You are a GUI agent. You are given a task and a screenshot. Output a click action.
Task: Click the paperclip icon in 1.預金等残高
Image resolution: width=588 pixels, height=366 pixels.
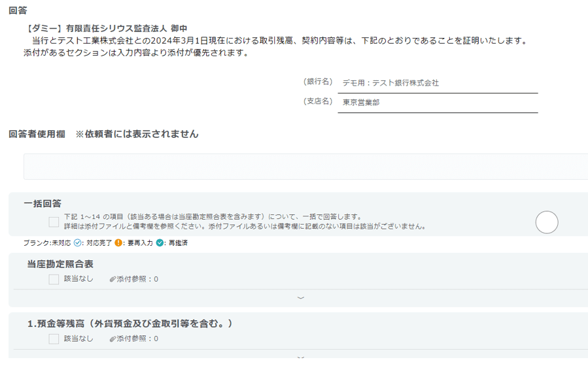point(112,339)
